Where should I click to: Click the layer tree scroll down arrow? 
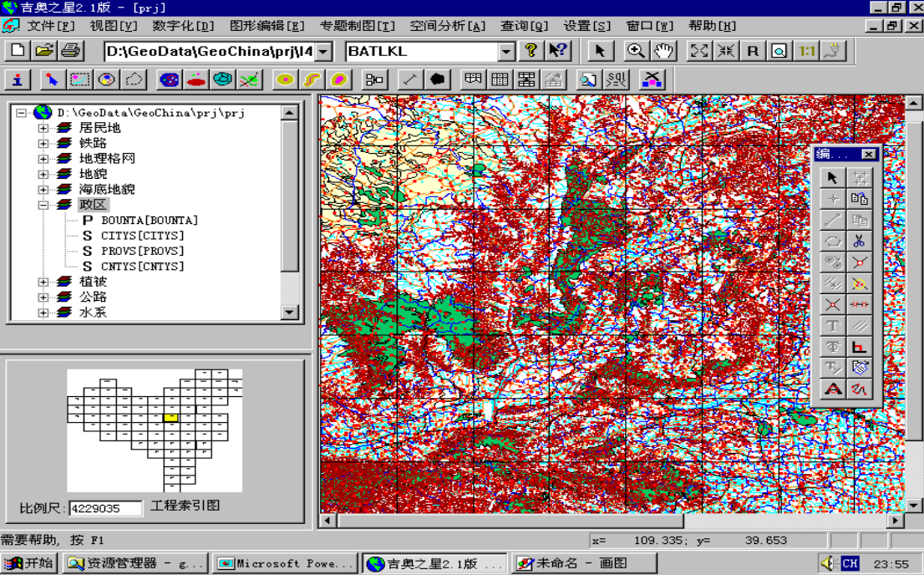click(x=289, y=312)
